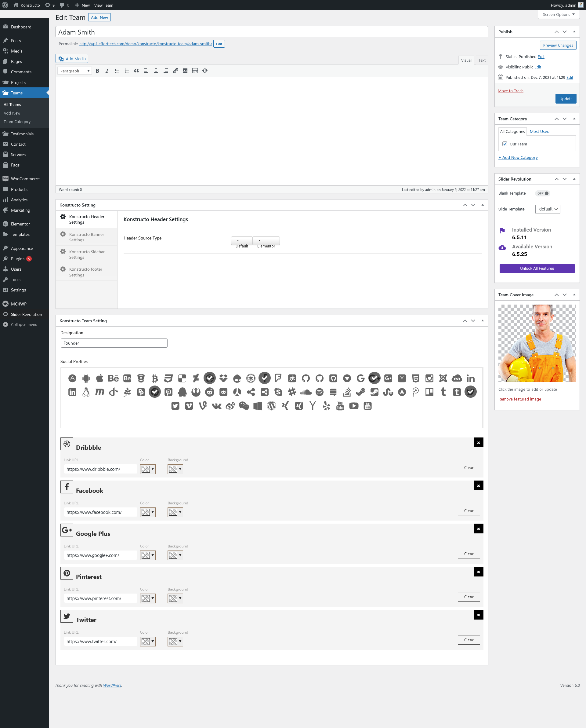The height and width of the screenshot is (728, 586).
Task: Toggle the Blank Template switch
Action: [543, 193]
